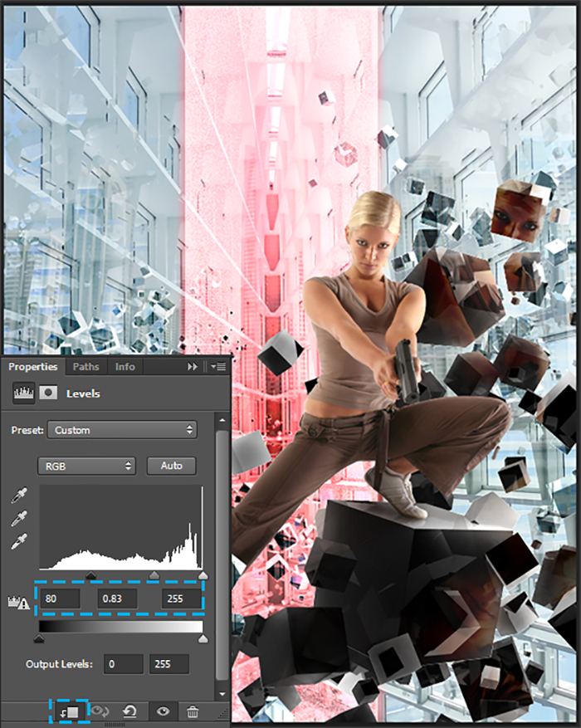Click the Output Levels field showing 255
Viewport: 581px width, 728px height.
pyautogui.click(x=169, y=664)
